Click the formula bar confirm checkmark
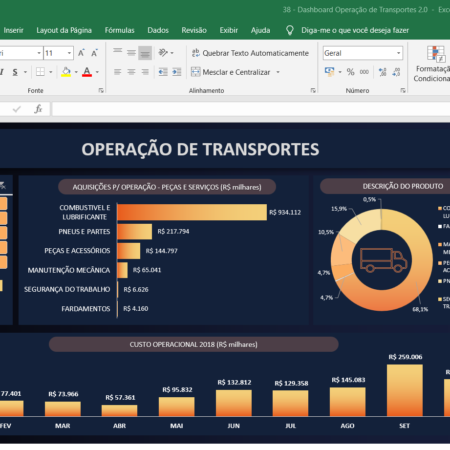The image size is (450, 450). [x=17, y=109]
